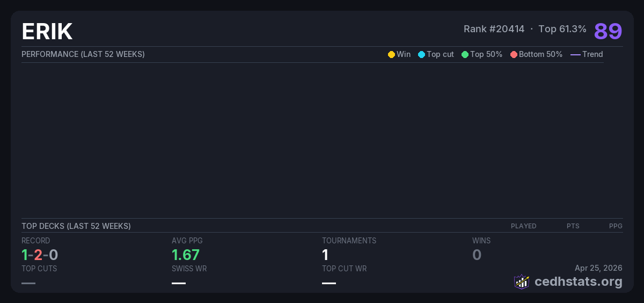The width and height of the screenshot is (644, 303).
Task: Click the ERIK player name
Action: pos(47,32)
